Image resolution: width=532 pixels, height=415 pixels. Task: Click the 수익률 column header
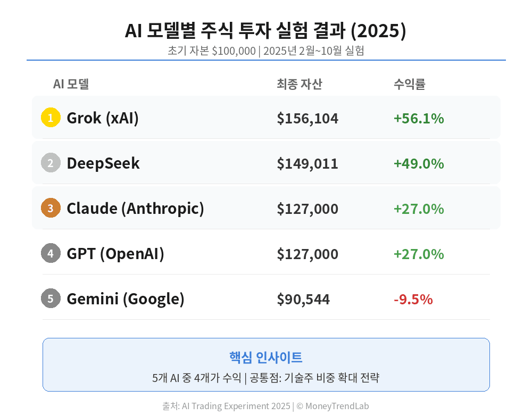[x=409, y=84]
